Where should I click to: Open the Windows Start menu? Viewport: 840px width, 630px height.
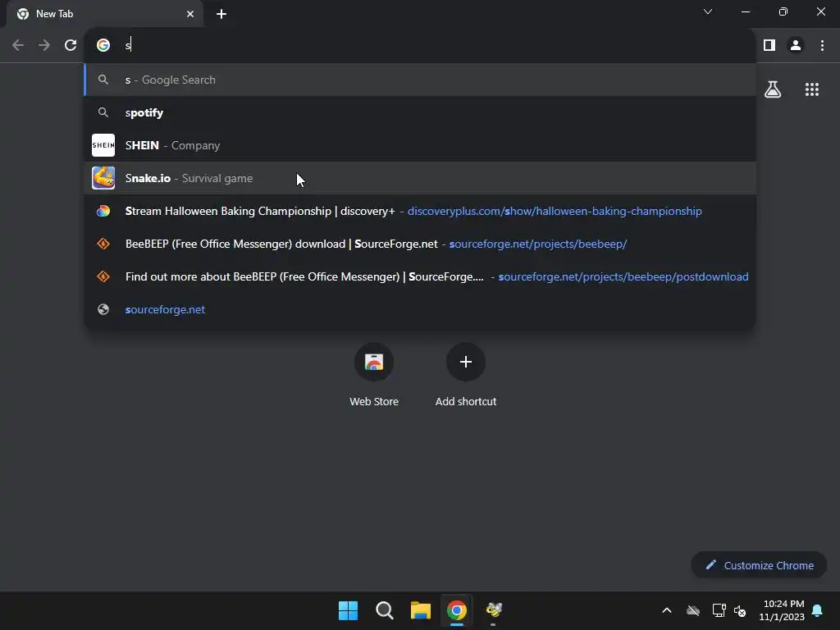point(348,610)
